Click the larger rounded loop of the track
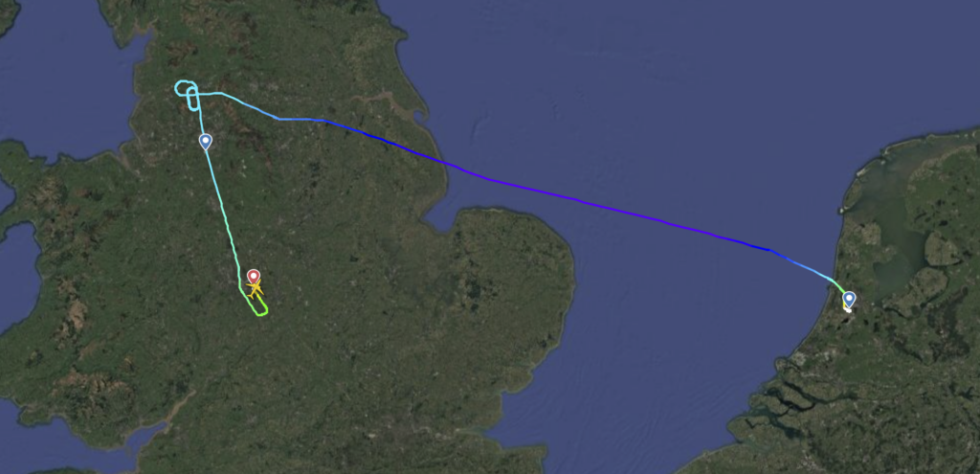980x474 pixels. pos(186,89)
